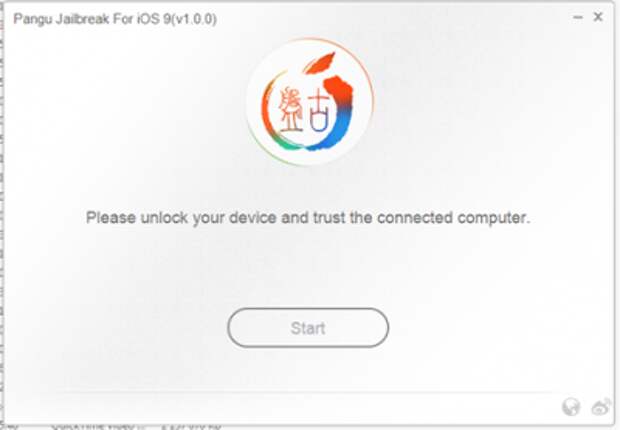This screenshot has height=430, width=620.
Task: Click the version text '(v1.0.0)' in title
Action: coord(194,19)
